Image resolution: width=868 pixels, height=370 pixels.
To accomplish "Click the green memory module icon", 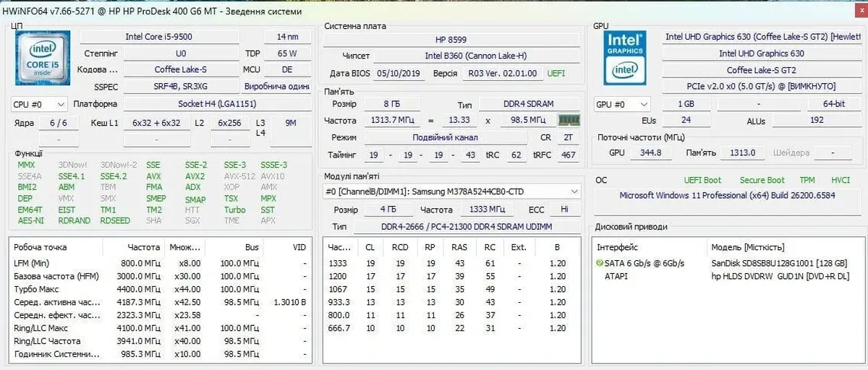I will (571, 121).
